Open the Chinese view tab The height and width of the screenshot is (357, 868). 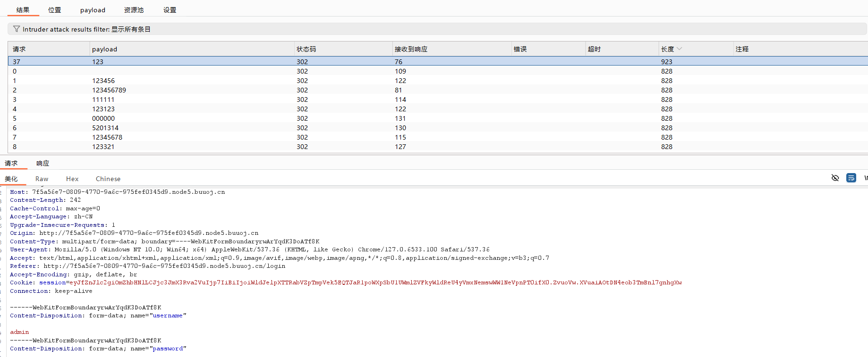pos(108,179)
